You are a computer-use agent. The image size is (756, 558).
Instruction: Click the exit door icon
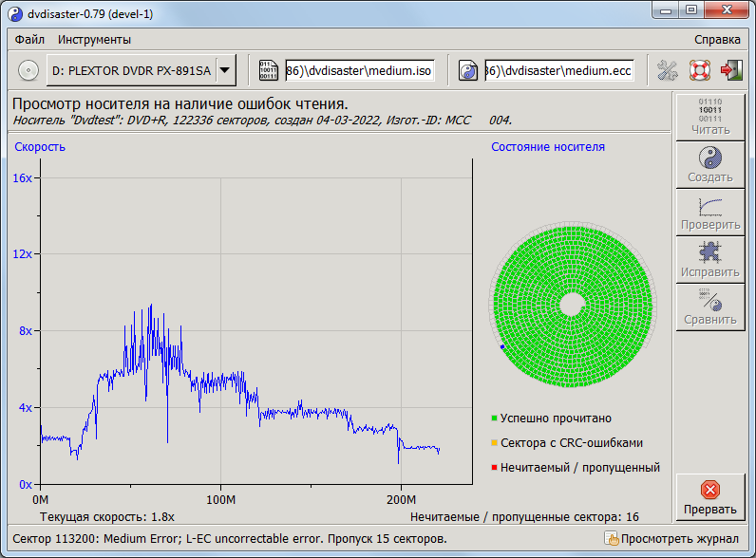(x=731, y=70)
